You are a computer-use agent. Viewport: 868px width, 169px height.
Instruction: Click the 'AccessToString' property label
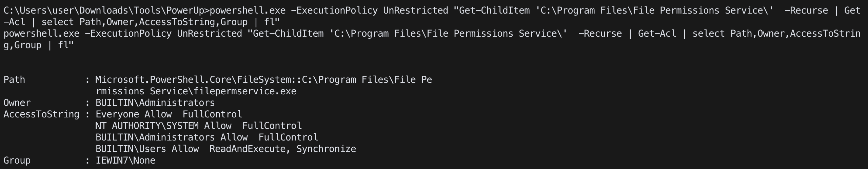(x=41, y=114)
